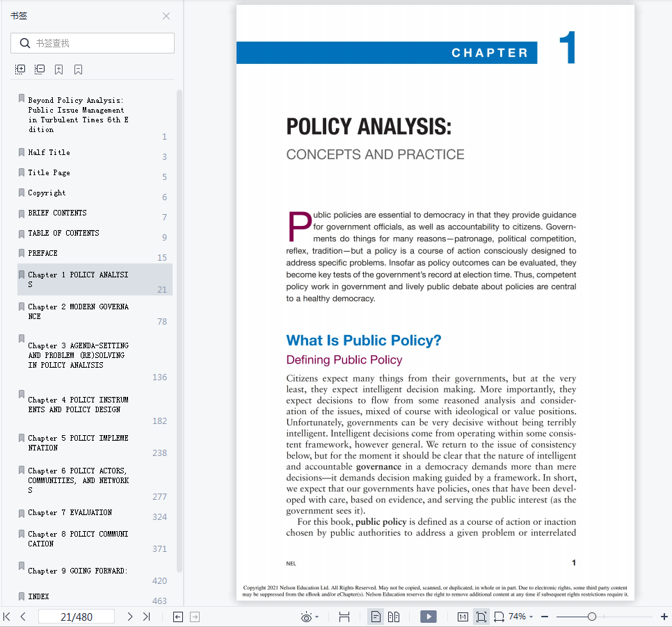Click the fit width zoom icon
Viewport: 672px width, 627px height.
[x=499, y=617]
